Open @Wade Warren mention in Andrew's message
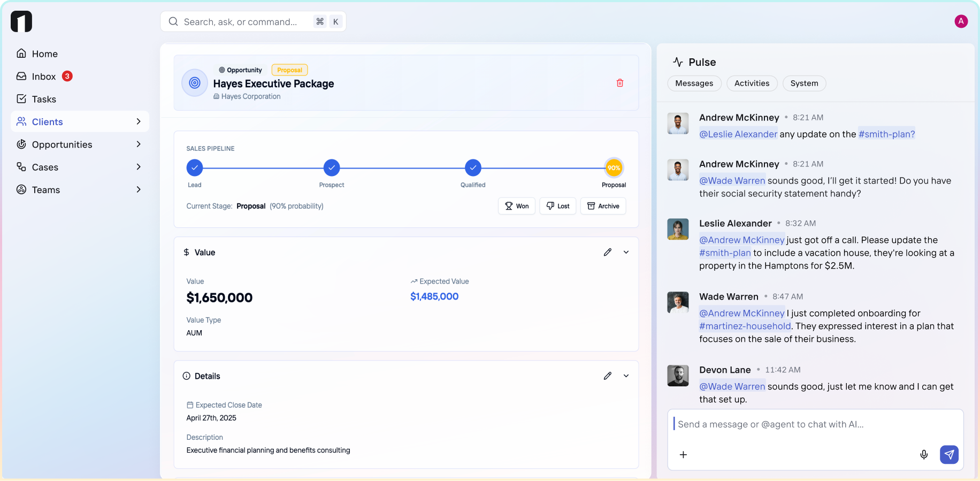Viewport: 980px width, 481px height. 732,181
